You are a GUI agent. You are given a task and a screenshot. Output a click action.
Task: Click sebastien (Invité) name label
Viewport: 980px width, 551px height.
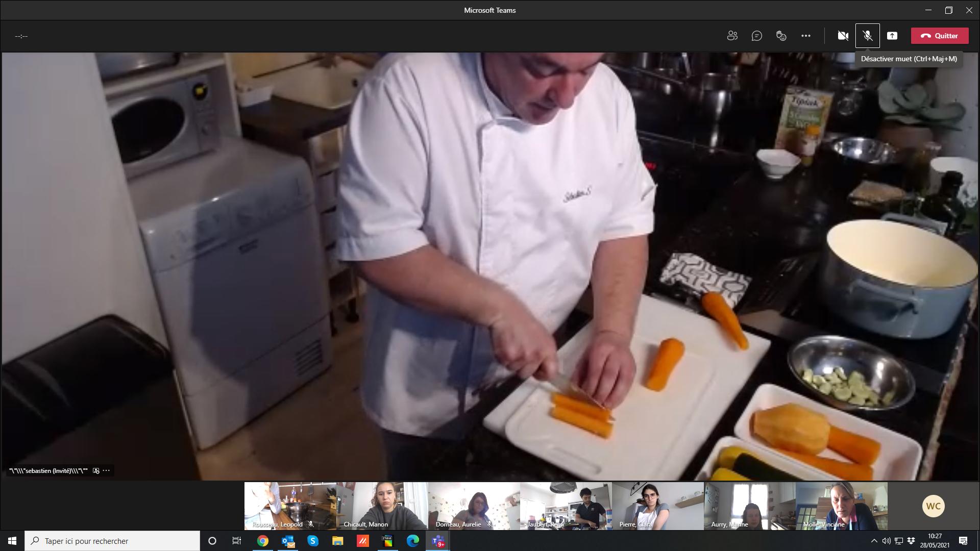point(48,471)
